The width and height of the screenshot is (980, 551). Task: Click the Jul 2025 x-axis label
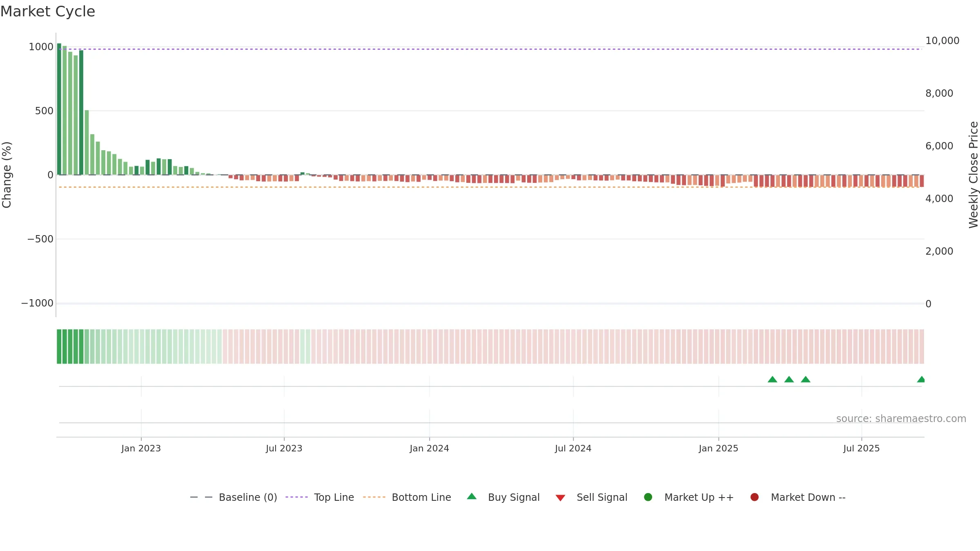click(x=861, y=448)
